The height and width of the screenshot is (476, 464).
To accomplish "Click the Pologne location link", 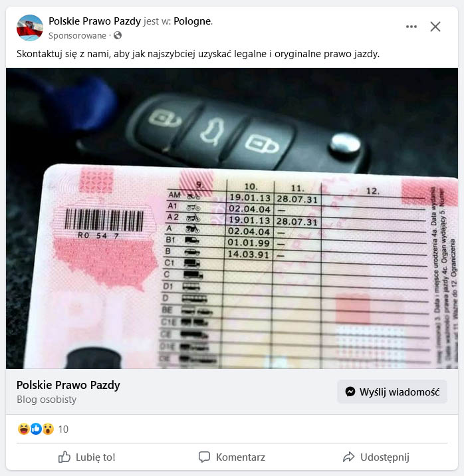I will (192, 21).
